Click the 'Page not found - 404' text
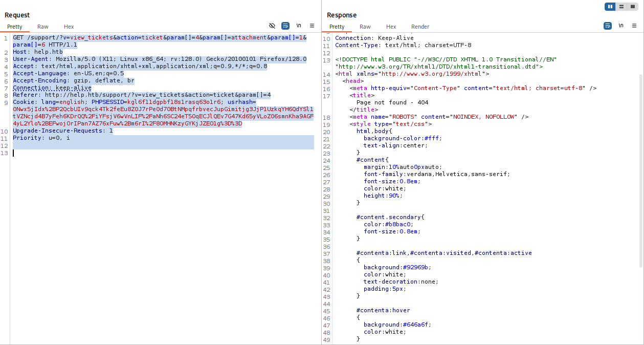This screenshot has height=345, width=644. tap(392, 102)
